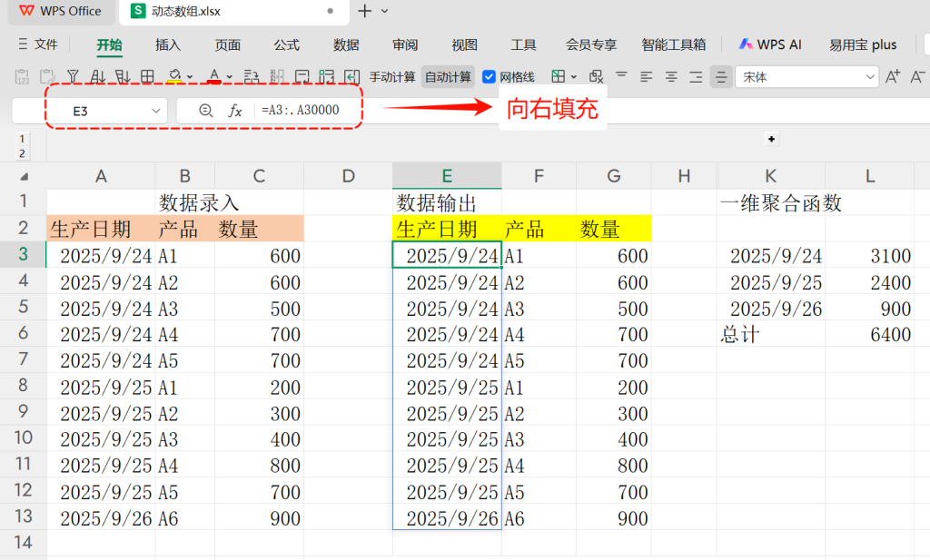Click the wrap text box icon
Image resolution: width=930 pixels, height=560 pixels.
(x=302, y=77)
